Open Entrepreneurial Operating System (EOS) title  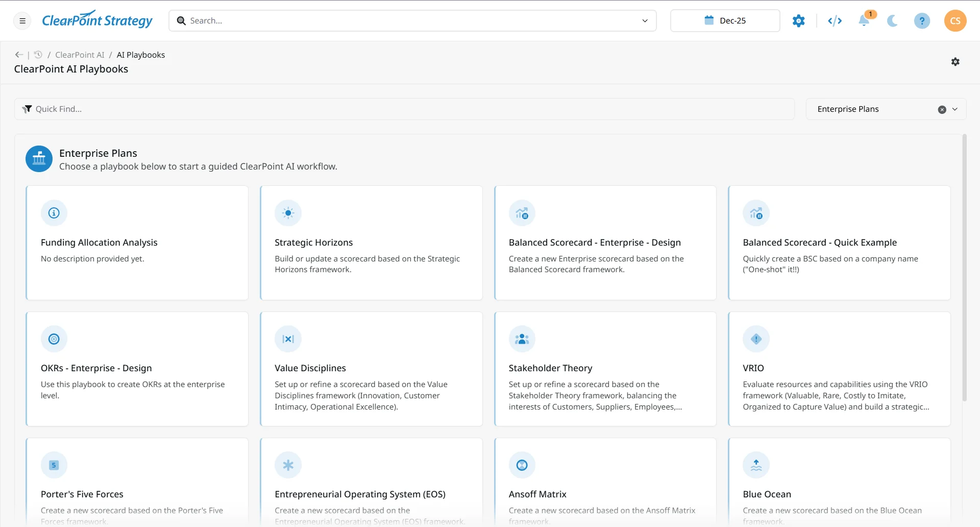tap(360, 494)
